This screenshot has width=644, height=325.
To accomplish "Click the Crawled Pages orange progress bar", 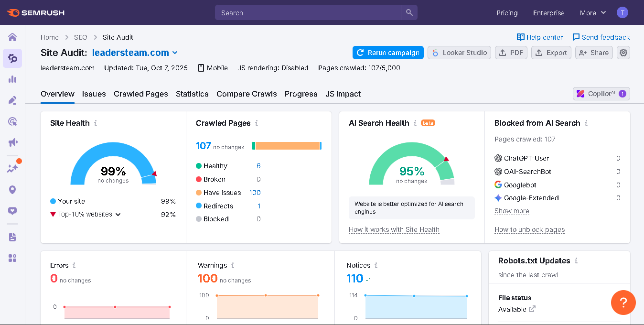I will click(x=288, y=146).
